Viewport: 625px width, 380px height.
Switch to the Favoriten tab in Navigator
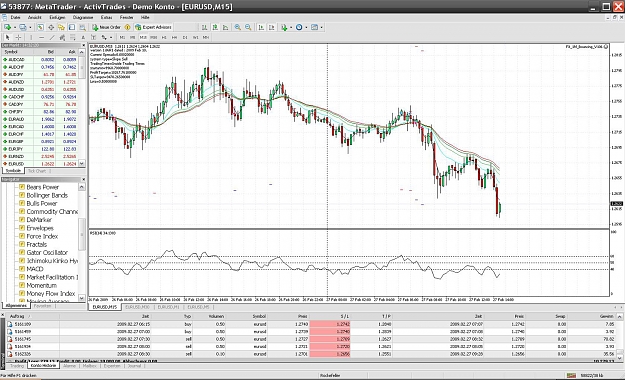43,306
